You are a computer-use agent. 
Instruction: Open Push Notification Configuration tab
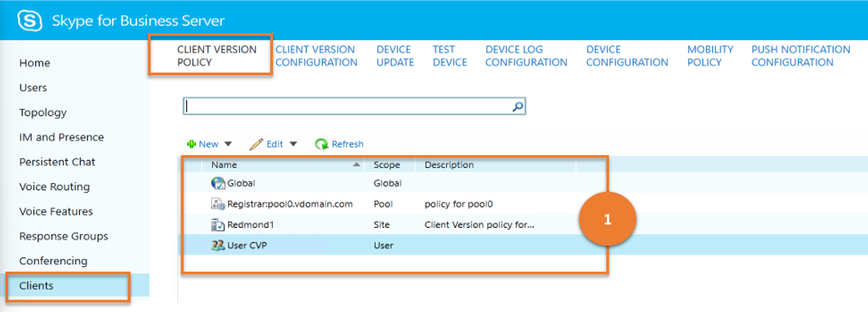click(x=801, y=56)
